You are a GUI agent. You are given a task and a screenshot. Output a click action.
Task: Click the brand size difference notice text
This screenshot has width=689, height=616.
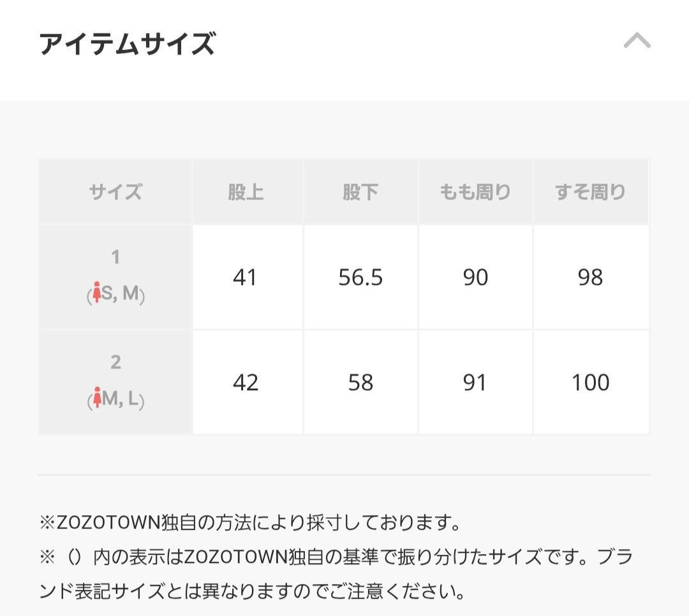(x=335, y=574)
